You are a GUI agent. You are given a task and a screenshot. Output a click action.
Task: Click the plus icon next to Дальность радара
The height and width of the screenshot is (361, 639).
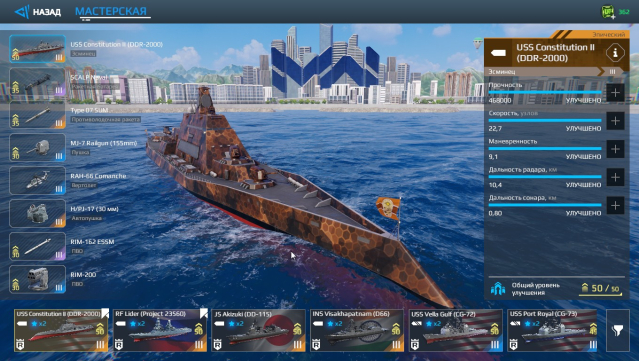pos(615,177)
